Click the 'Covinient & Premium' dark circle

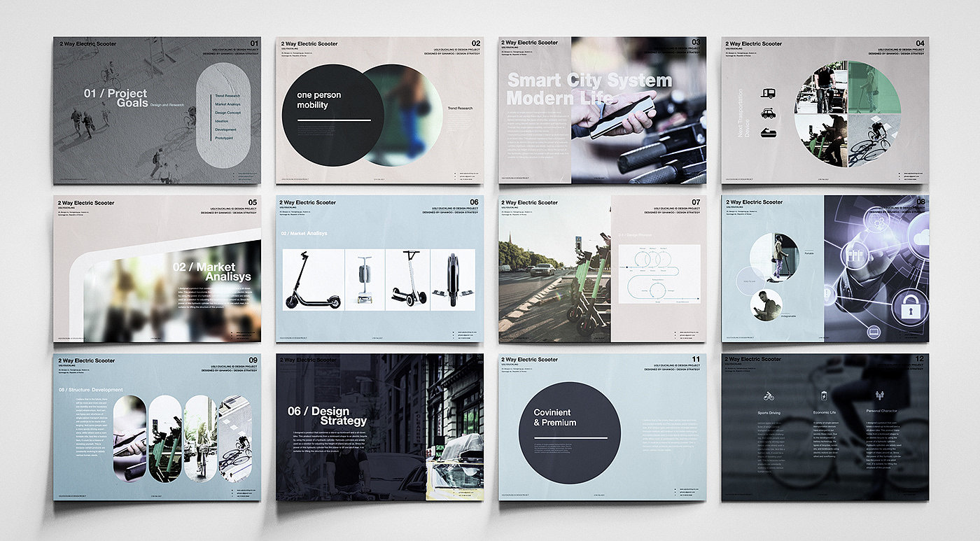570,433
